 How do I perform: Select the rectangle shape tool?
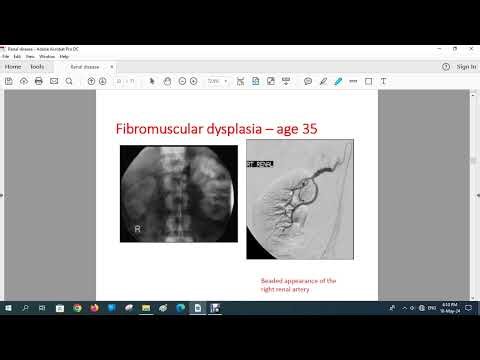tap(368, 81)
